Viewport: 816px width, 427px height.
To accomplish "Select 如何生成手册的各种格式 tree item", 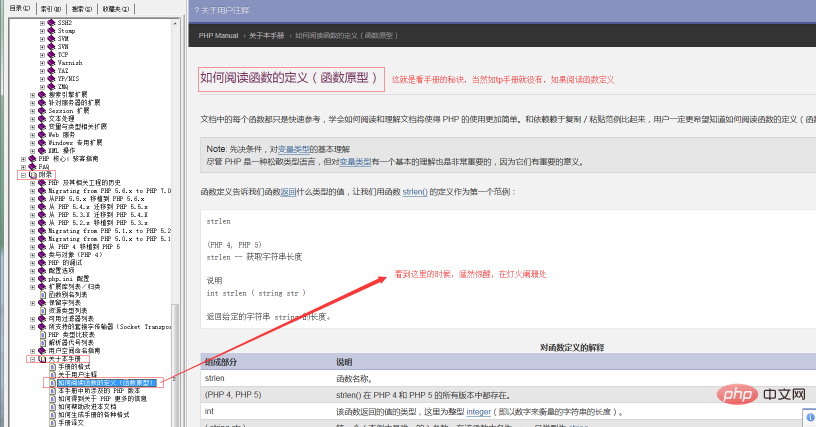I will 94,415.
